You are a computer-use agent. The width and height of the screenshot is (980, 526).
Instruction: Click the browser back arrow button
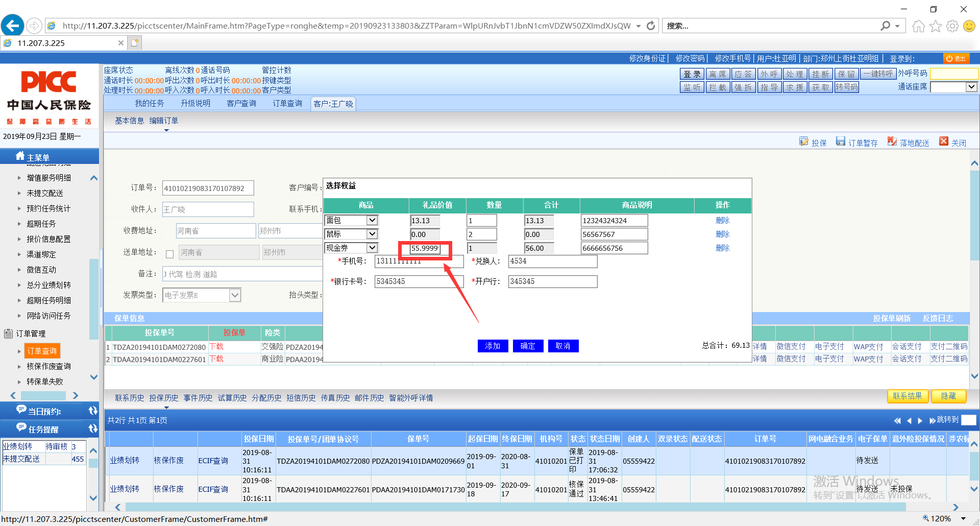tap(13, 26)
